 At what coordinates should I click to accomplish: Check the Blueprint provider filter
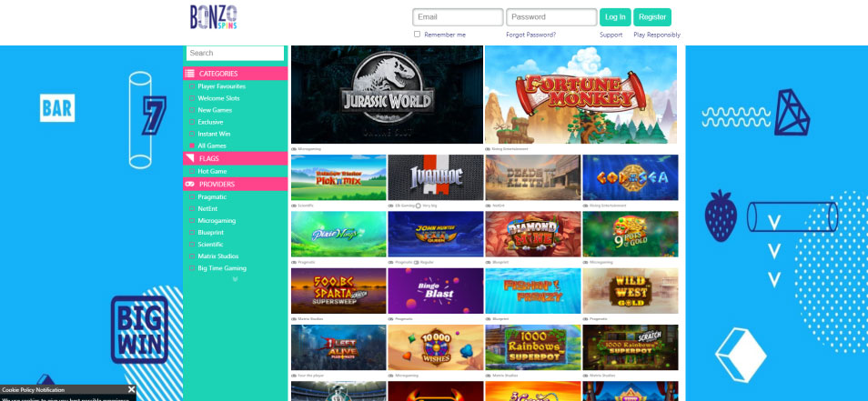tap(192, 233)
